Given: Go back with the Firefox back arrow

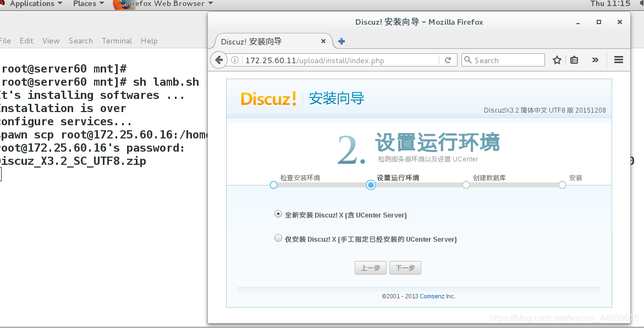Looking at the screenshot, I should [219, 60].
